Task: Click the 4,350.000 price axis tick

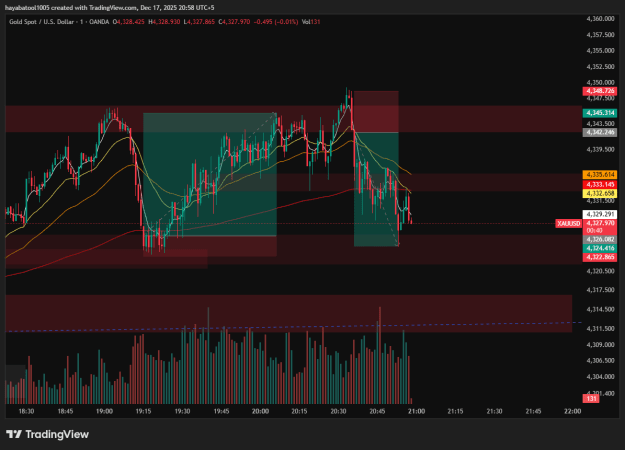Action: coord(600,83)
